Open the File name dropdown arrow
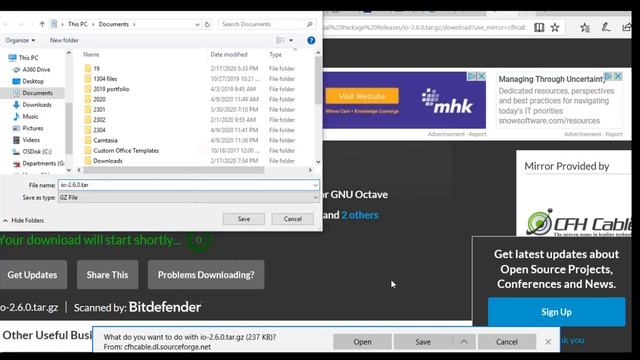The image size is (640, 360). 316,185
